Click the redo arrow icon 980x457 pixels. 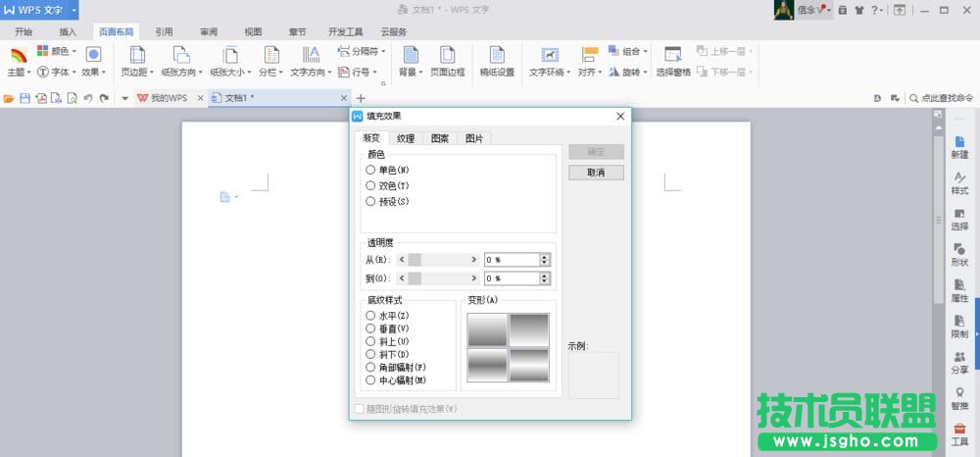pos(105,98)
